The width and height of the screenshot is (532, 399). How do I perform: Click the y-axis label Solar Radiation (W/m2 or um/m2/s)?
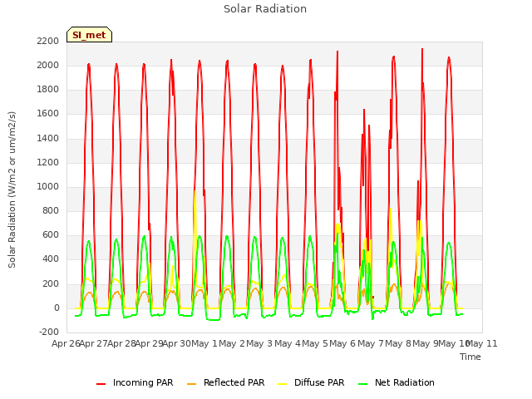click(12, 190)
